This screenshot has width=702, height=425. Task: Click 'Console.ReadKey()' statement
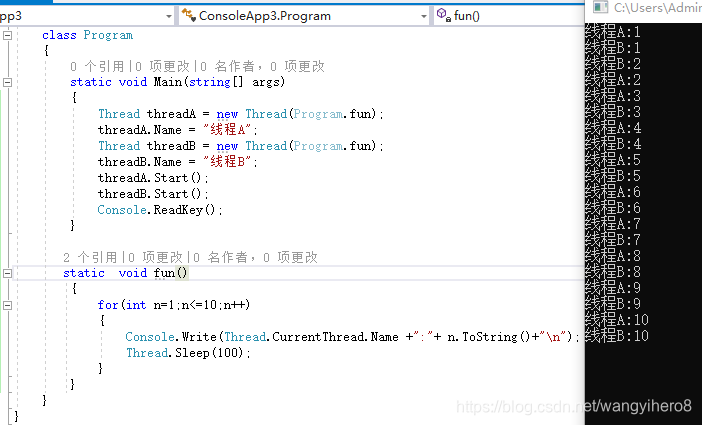pyautogui.click(x=160, y=210)
